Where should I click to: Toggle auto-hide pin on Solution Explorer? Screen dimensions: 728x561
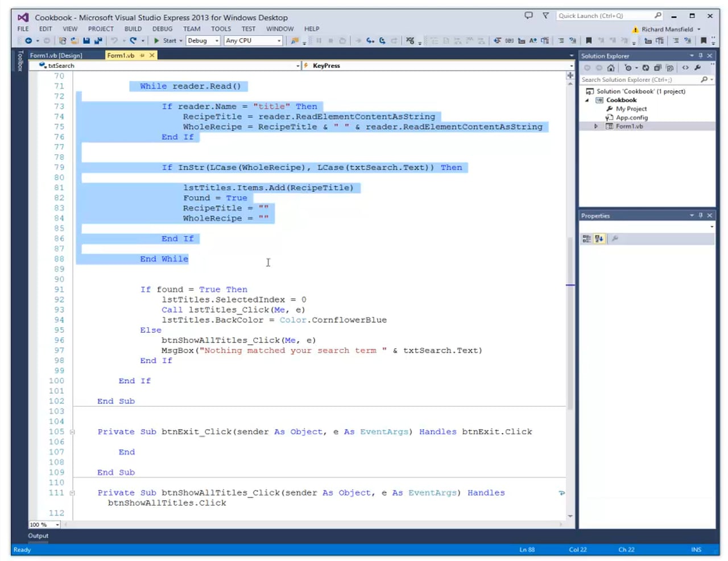pos(700,56)
